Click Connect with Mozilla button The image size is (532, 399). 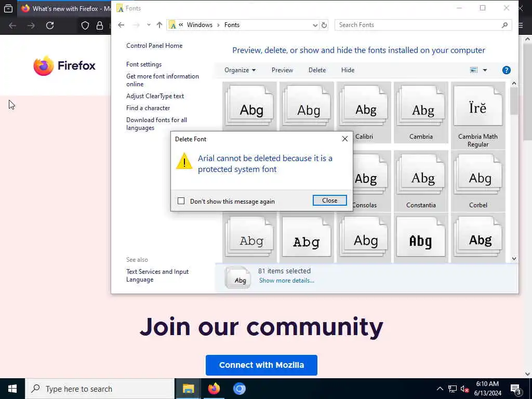261,365
